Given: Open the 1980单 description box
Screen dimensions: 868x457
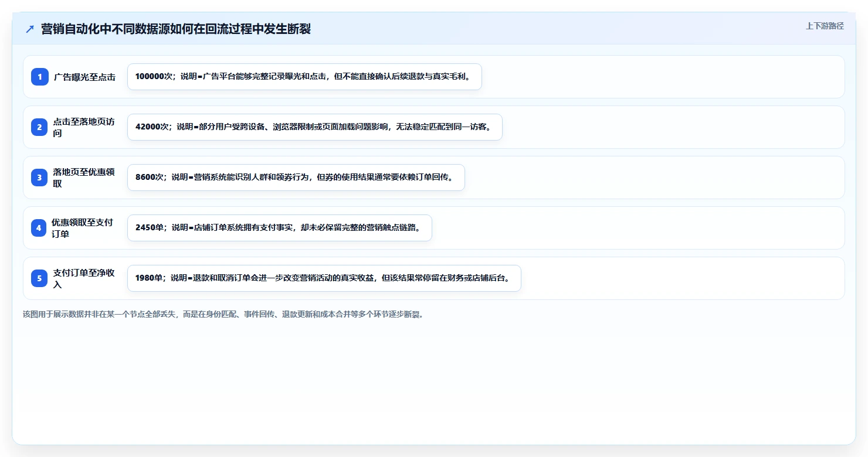Looking at the screenshot, I should pyautogui.click(x=324, y=278).
